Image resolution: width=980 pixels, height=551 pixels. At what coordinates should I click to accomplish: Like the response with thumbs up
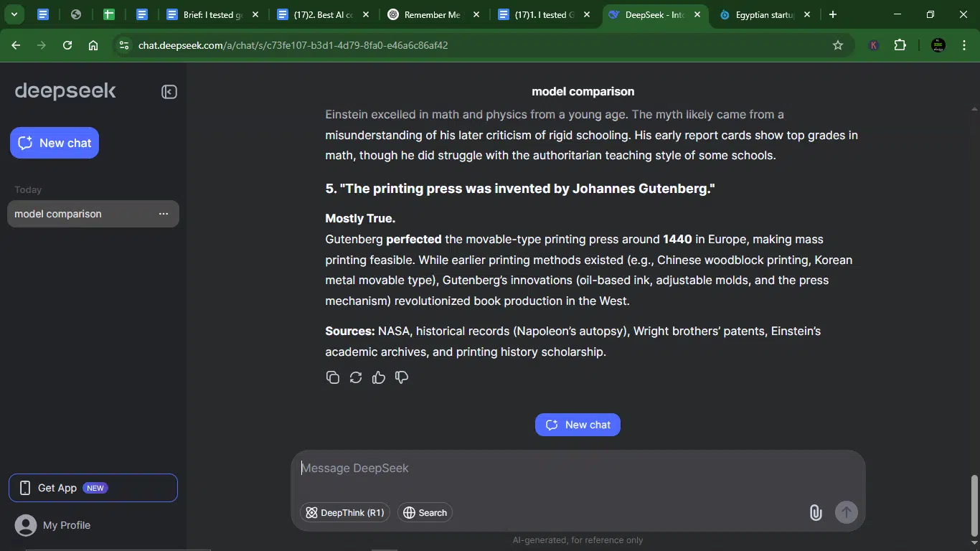click(x=379, y=377)
